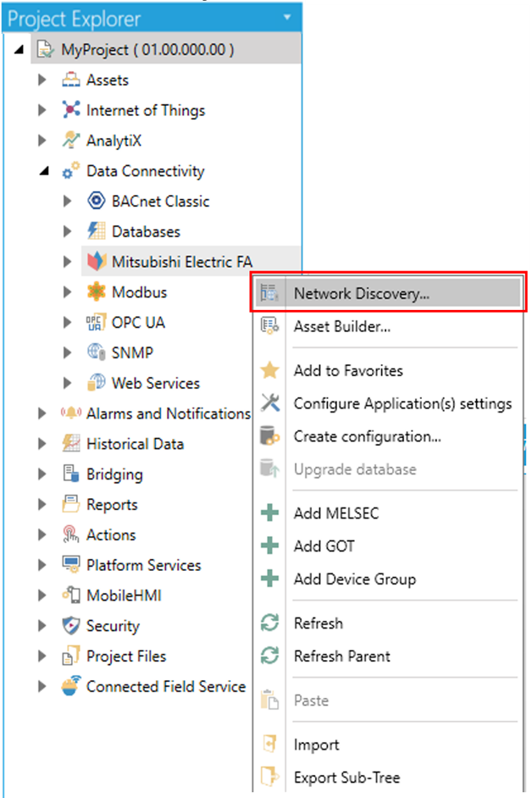Click the Asset Builder menu icon
This screenshot has height=798, width=532.
269,325
